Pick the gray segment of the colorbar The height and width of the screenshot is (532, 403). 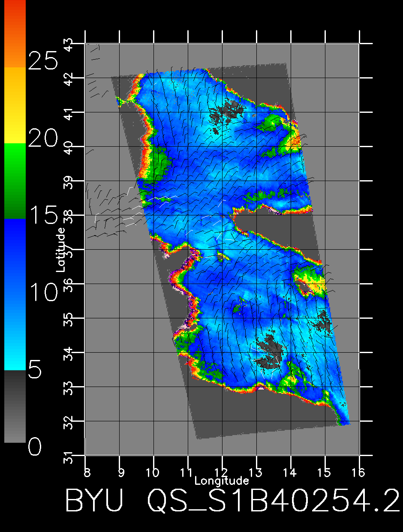pyautogui.click(x=15, y=406)
